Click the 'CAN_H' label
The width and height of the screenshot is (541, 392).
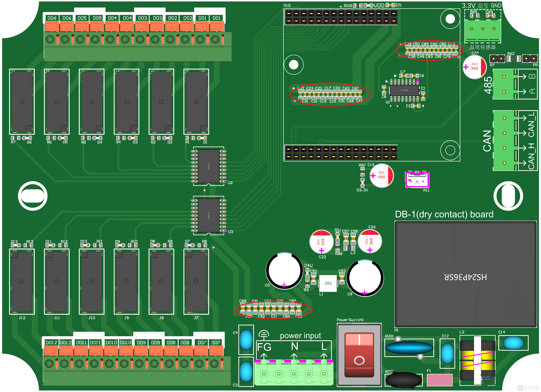pos(531,156)
